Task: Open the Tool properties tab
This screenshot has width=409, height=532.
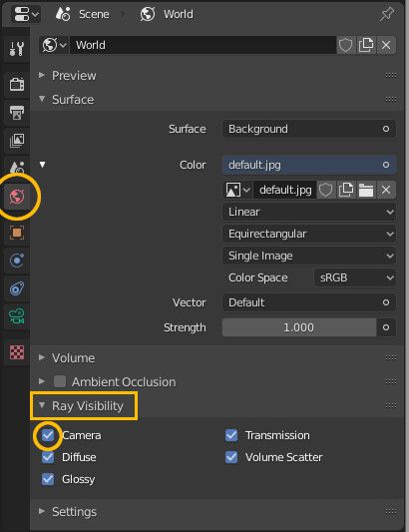Action: [x=16, y=49]
